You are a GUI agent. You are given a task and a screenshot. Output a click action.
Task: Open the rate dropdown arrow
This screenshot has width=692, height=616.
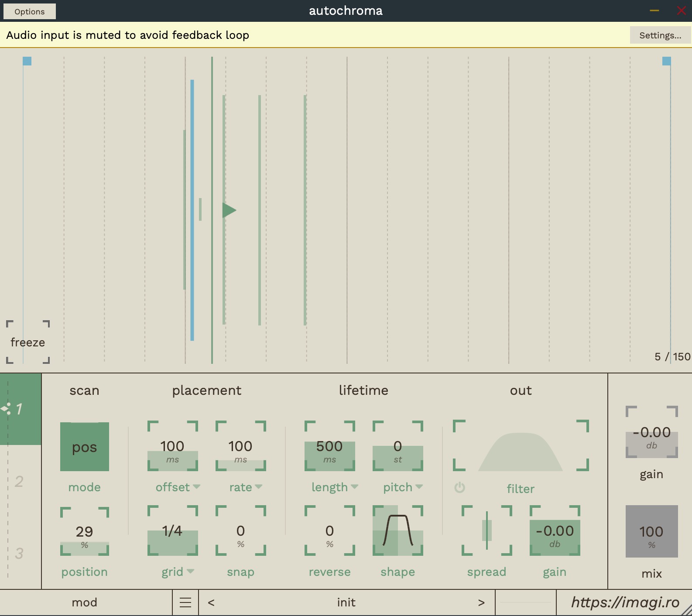[x=258, y=486]
